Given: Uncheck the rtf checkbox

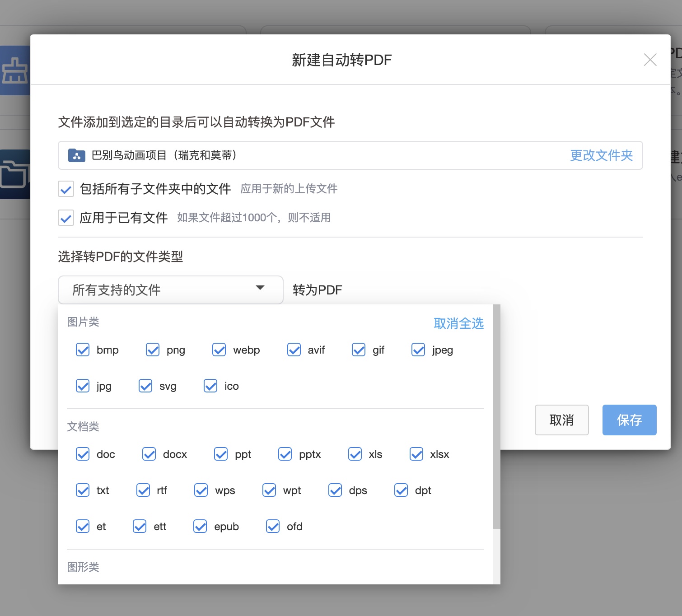Looking at the screenshot, I should pos(143,490).
